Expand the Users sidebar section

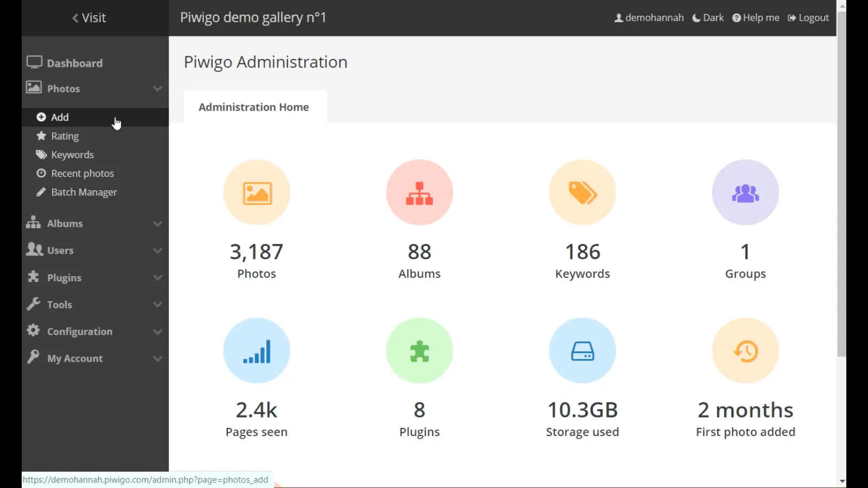point(157,251)
